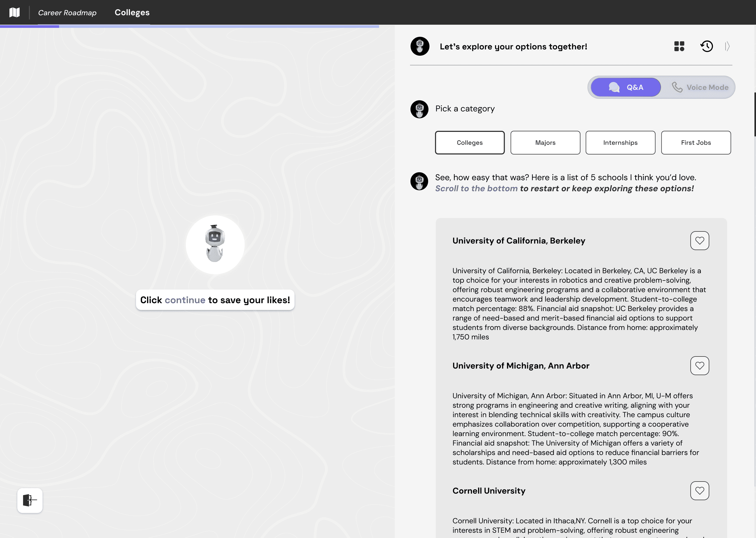756x538 pixels.
Task: Switch to Voice Mode
Action: tap(700, 87)
